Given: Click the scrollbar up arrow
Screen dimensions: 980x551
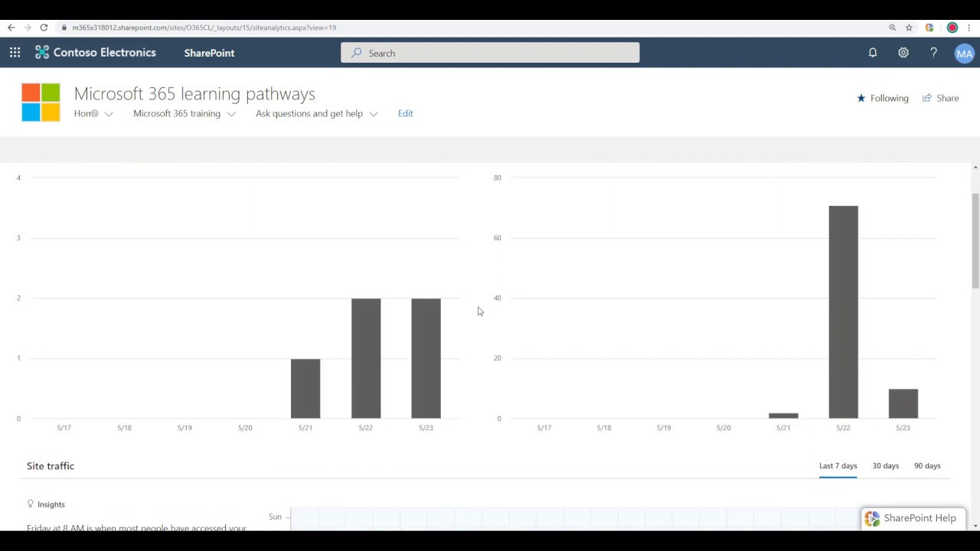Looking at the screenshot, I should [975, 167].
